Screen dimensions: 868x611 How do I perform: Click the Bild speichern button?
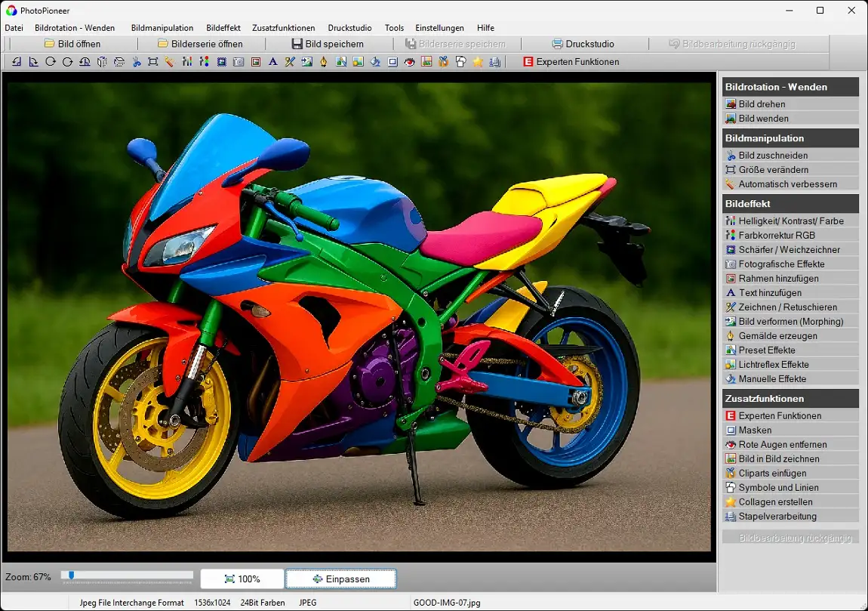pos(328,44)
